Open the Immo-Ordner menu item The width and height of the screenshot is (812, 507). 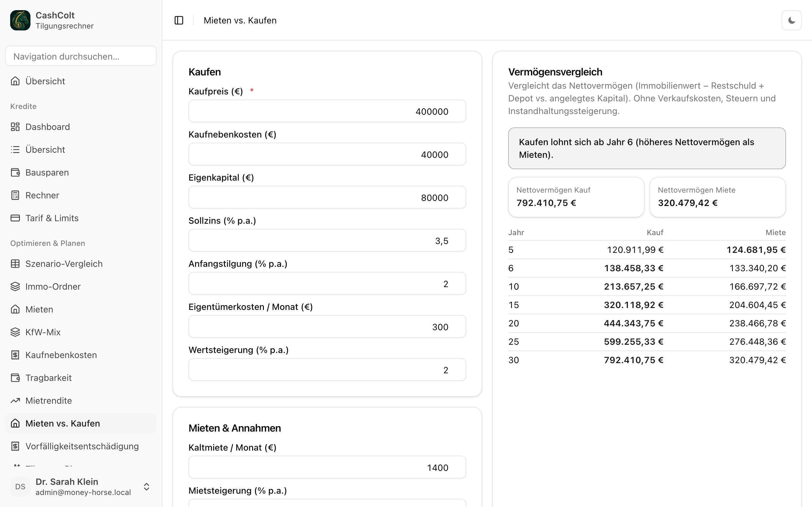[x=81, y=286]
